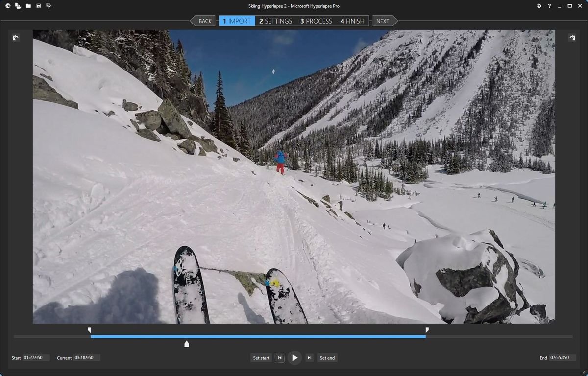Jump to the next frame
Image resolution: width=588 pixels, height=376 pixels.
pyautogui.click(x=309, y=358)
